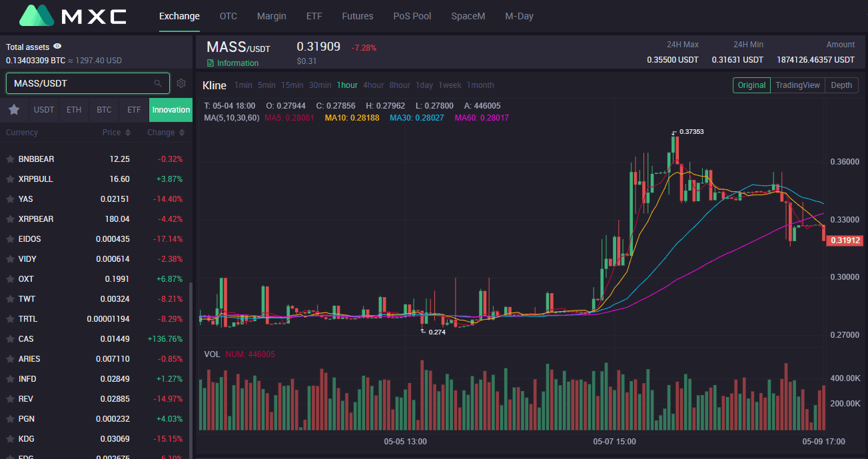868x459 pixels.
Task: Go to the OTC section
Action: (228, 16)
